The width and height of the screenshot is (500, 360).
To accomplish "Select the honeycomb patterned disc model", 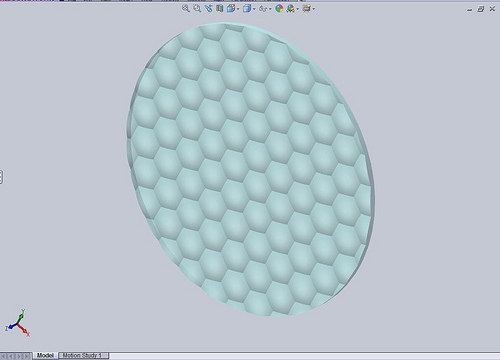I will click(x=250, y=169).
